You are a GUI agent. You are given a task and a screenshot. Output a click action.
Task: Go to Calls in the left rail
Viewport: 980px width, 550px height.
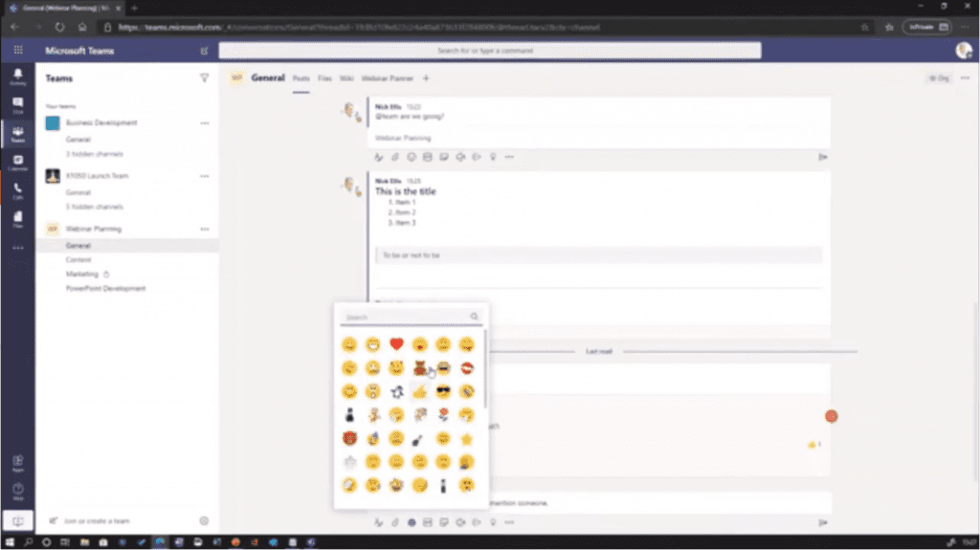tap(17, 190)
